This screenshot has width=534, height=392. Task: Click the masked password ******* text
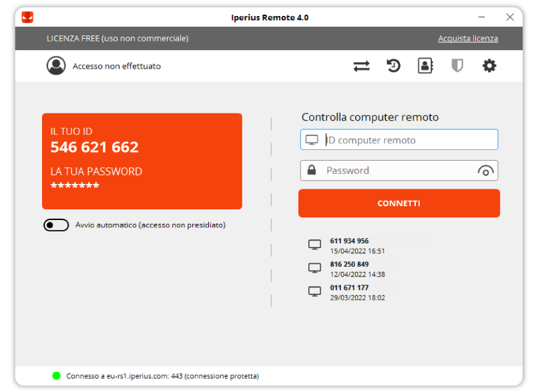click(75, 185)
